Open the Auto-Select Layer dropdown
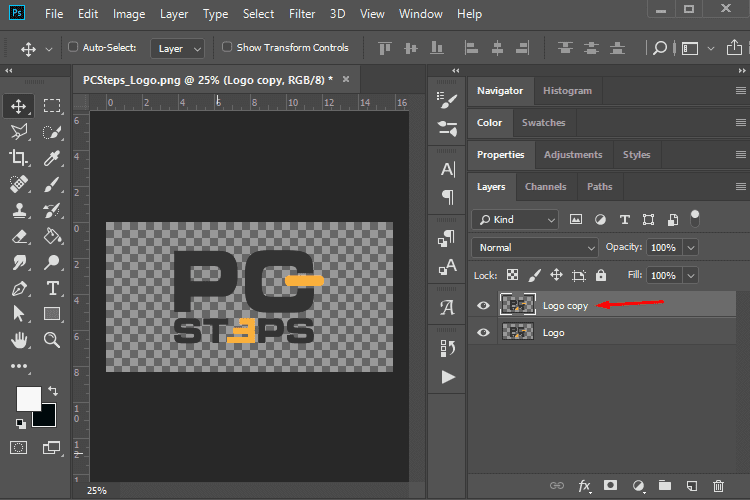The width and height of the screenshot is (750, 500). point(177,48)
